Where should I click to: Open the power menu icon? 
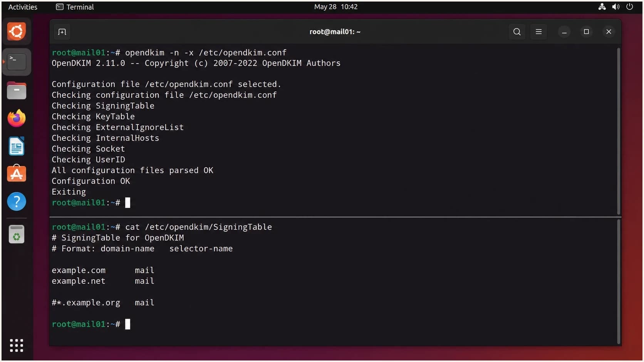click(x=630, y=7)
